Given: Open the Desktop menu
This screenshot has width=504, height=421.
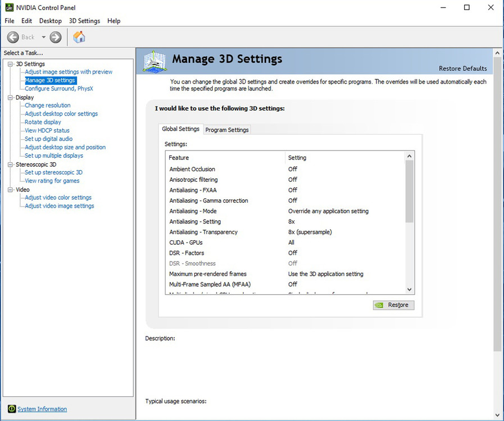Looking at the screenshot, I should 51,21.
